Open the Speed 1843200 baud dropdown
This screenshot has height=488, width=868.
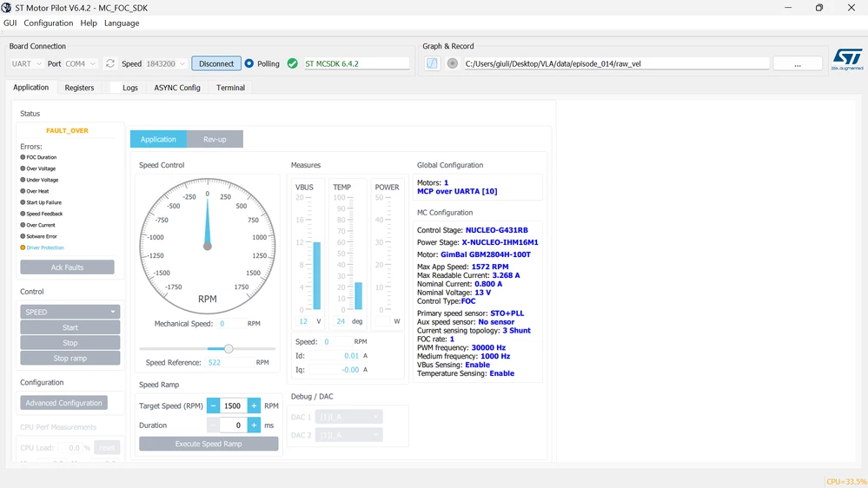click(x=165, y=63)
